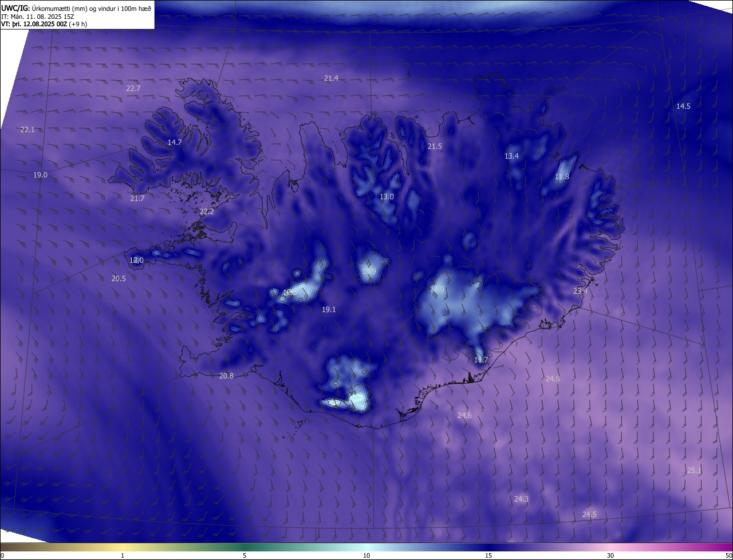The image size is (733, 560).
Task: Click the colour scale tick label 5
Action: [x=245, y=555]
